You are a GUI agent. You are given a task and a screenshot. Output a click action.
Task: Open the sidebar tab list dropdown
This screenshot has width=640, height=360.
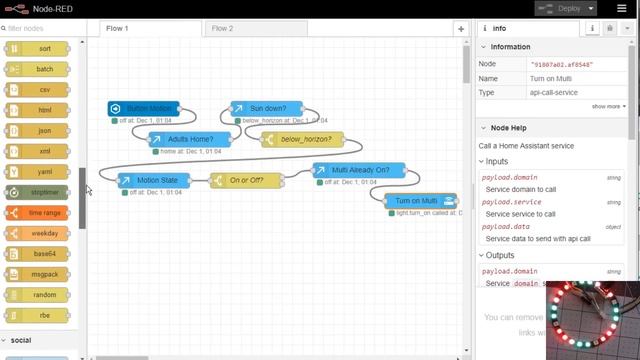[627, 28]
